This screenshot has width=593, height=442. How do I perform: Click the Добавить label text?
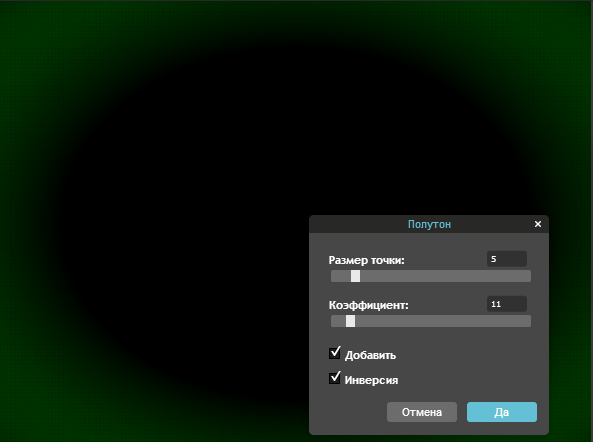pyautogui.click(x=370, y=355)
